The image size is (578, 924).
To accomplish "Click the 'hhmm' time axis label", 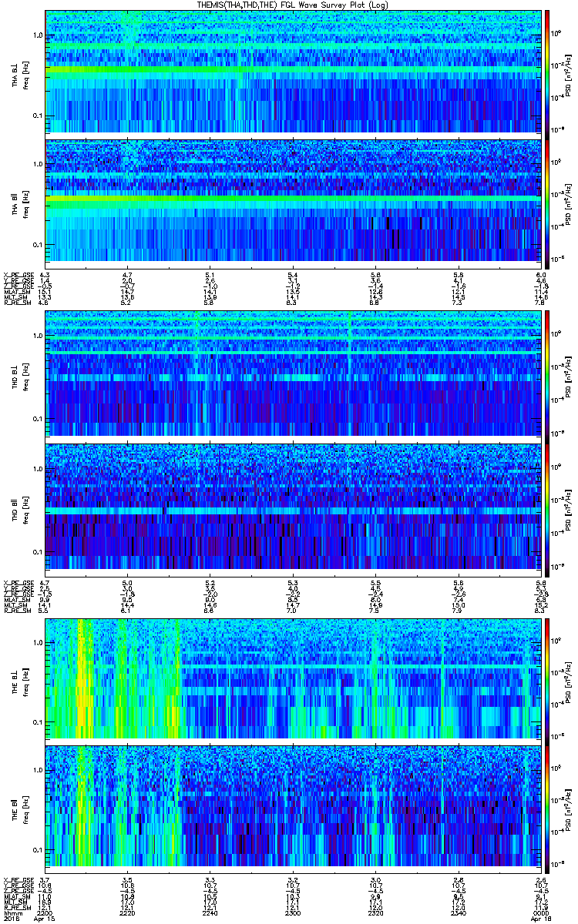I will [x=12, y=912].
